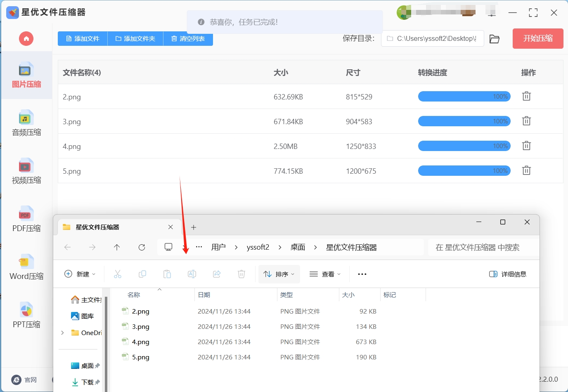The width and height of the screenshot is (568, 392).
Task: Click the user avatar in title bar
Action: 403,12
